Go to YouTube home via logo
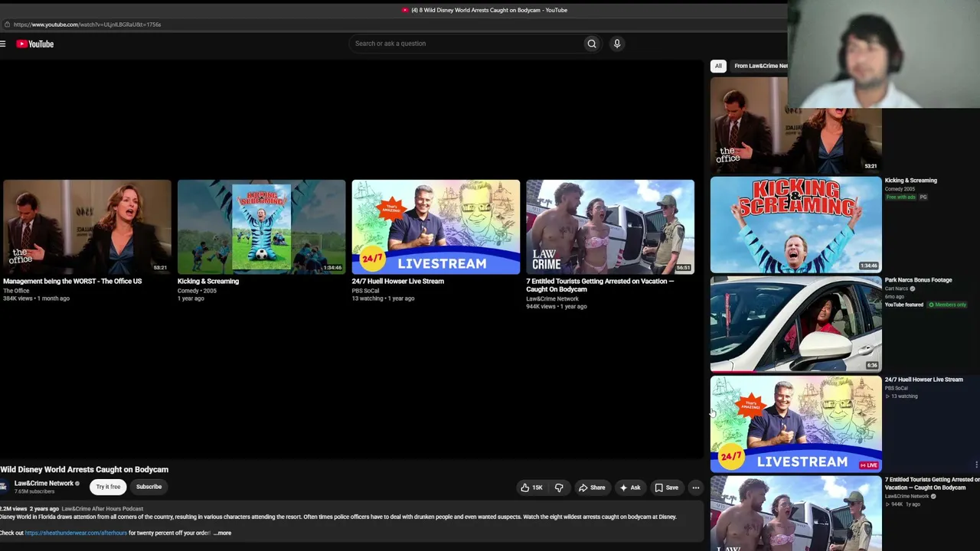Image resolution: width=980 pixels, height=551 pixels. pos(35,44)
